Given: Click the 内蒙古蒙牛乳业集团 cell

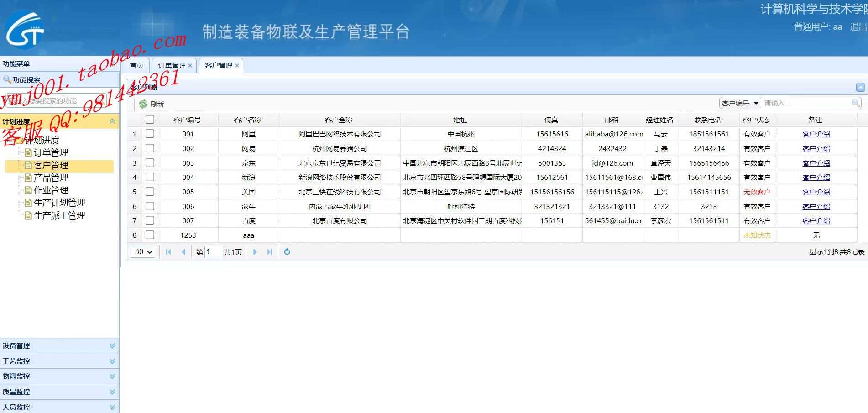Looking at the screenshot, I should point(340,206).
